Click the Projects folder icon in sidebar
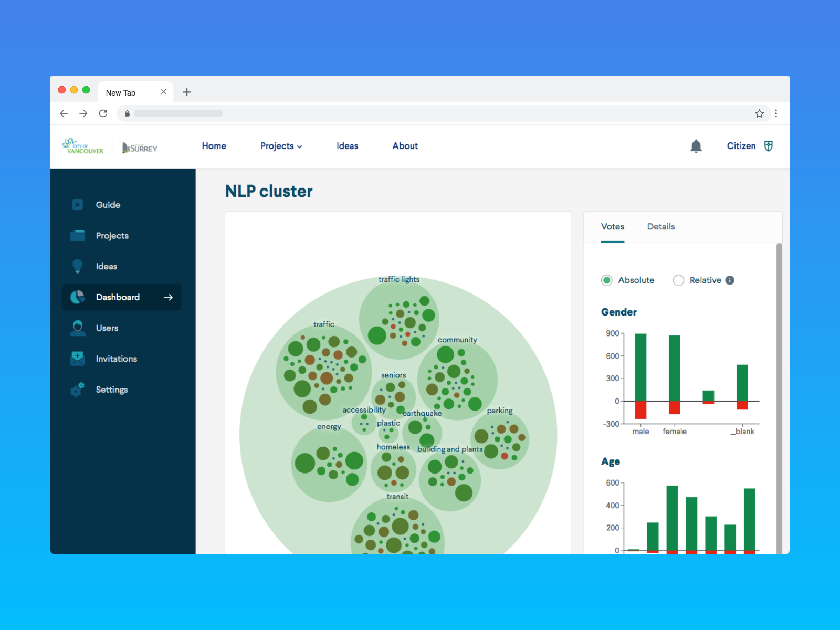 pos(78,236)
